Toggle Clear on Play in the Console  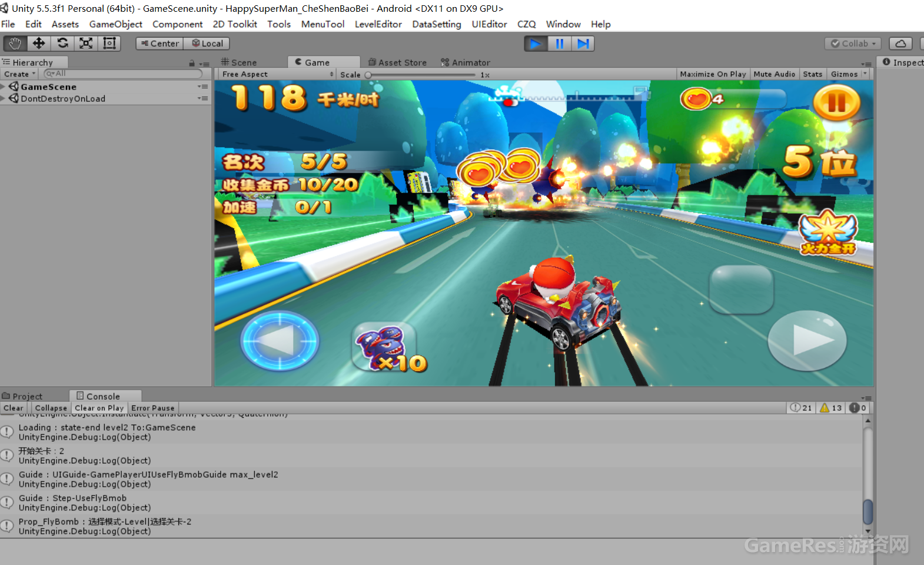pyautogui.click(x=99, y=408)
